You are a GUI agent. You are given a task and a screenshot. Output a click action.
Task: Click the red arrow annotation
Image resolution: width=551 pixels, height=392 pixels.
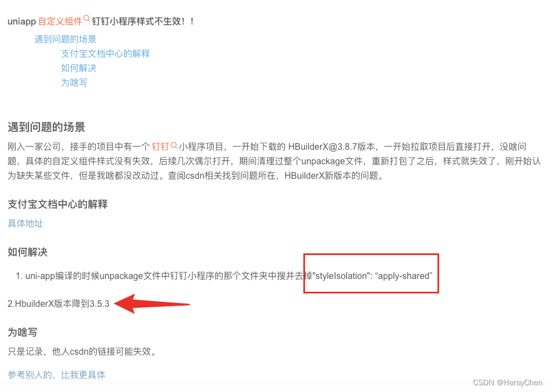point(152,304)
